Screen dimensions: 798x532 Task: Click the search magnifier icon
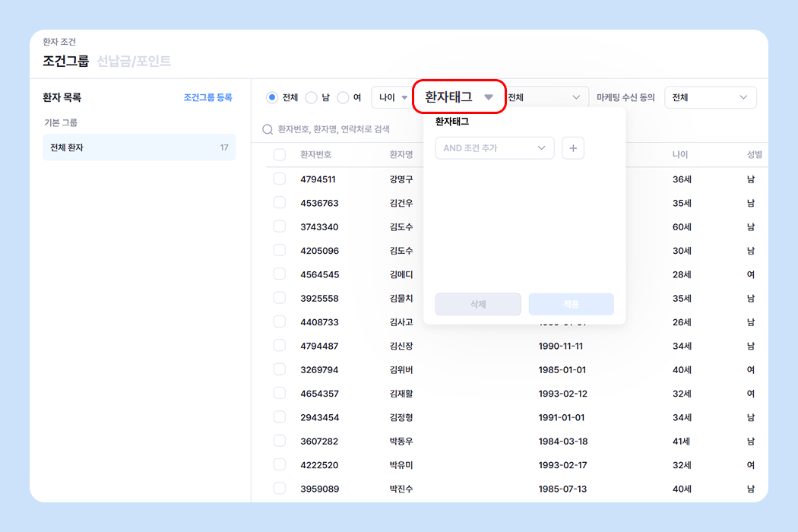pos(268,129)
